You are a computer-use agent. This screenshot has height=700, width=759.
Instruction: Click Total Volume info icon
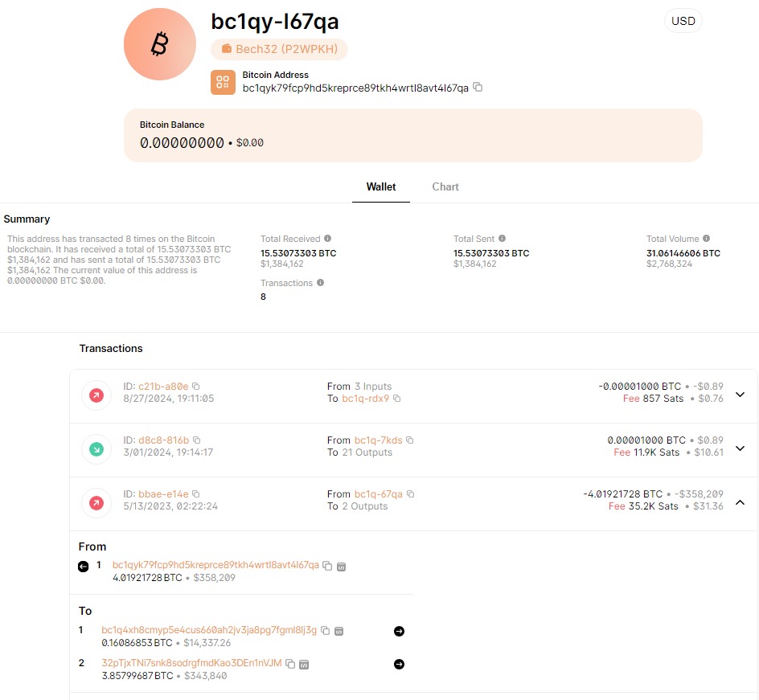click(706, 238)
